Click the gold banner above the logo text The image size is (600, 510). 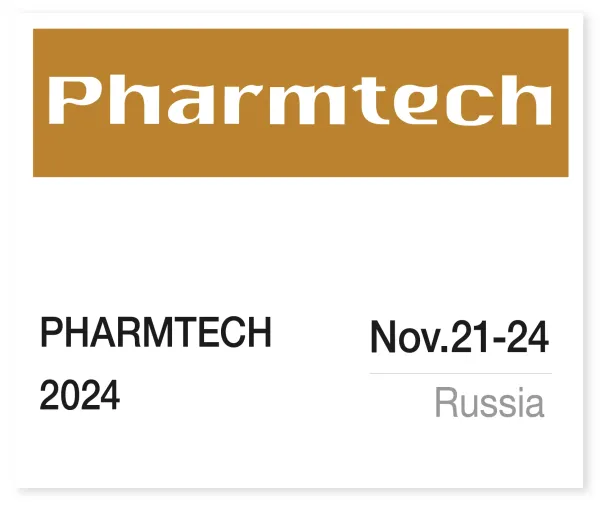[300, 48]
